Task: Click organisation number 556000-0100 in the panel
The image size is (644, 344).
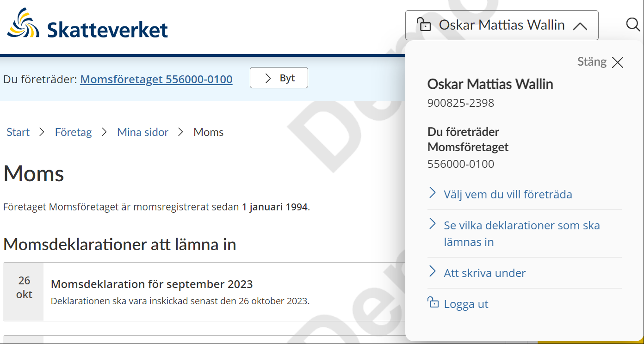Action: (461, 164)
